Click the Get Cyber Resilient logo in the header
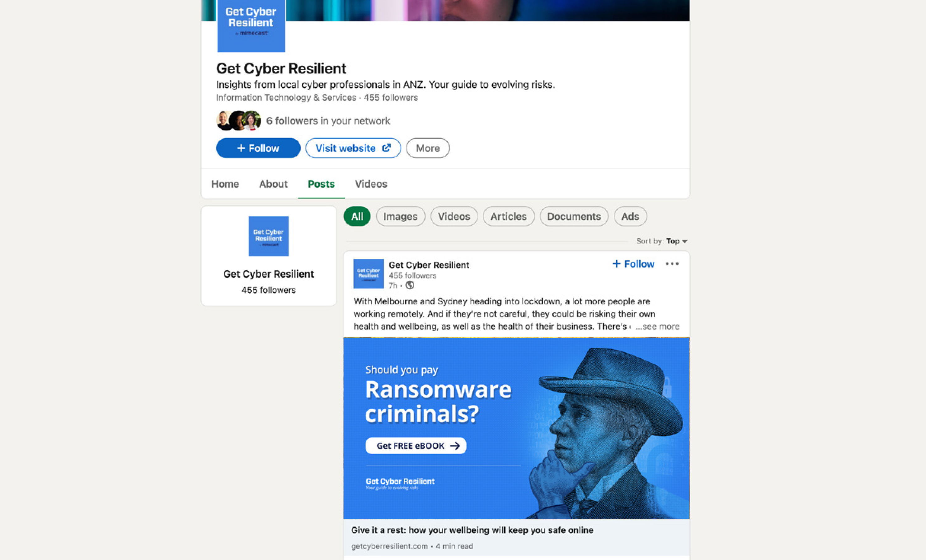Viewport: 926px width, 560px height. click(251, 26)
